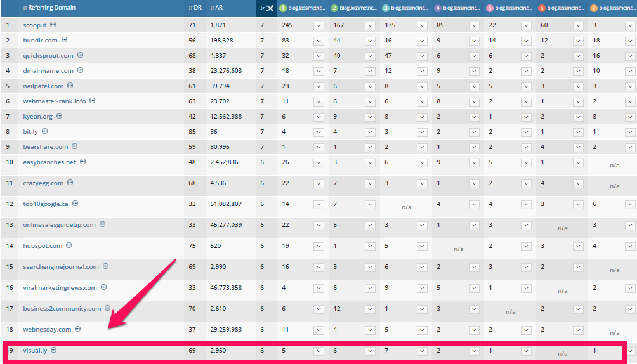This screenshot has width=637, height=364.
Task: Click the info icon beside bundlr.com
Action: click(64, 40)
